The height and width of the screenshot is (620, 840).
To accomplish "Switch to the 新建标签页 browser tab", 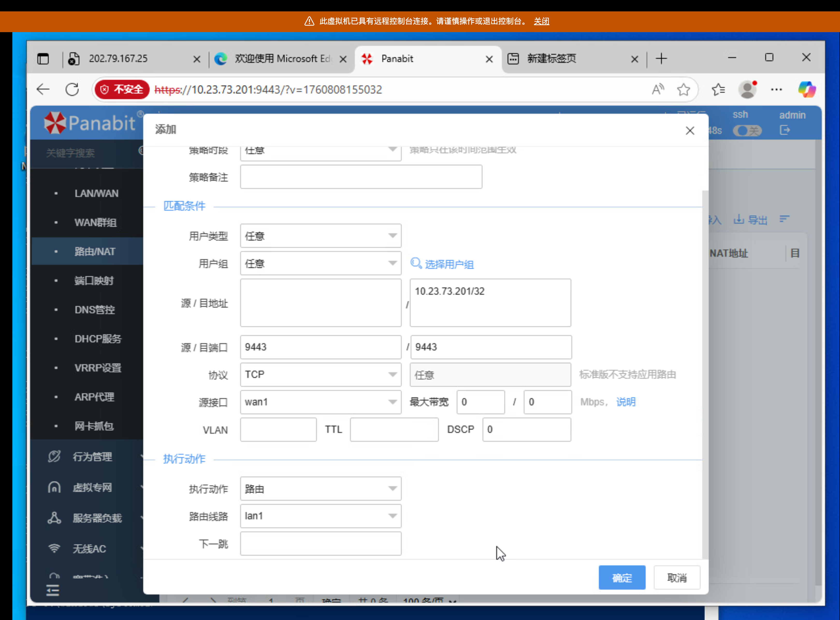I will [x=552, y=59].
